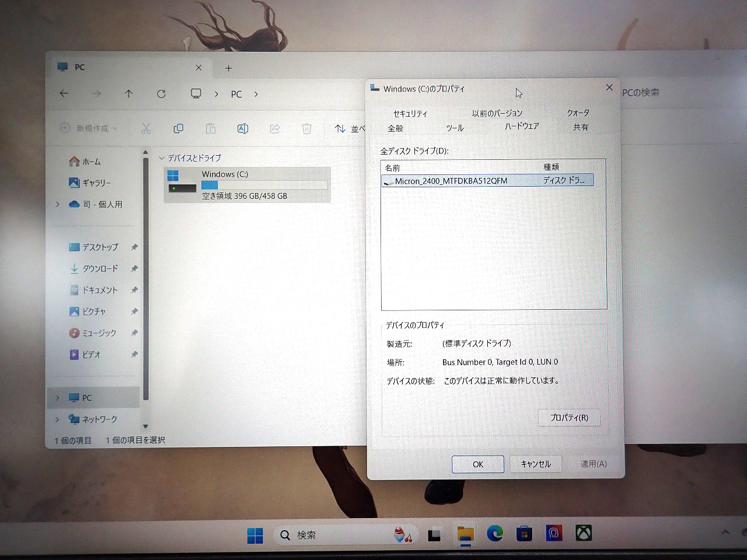Click the Paste icon in Explorer toolbar
The width and height of the screenshot is (747, 560).
[x=211, y=128]
